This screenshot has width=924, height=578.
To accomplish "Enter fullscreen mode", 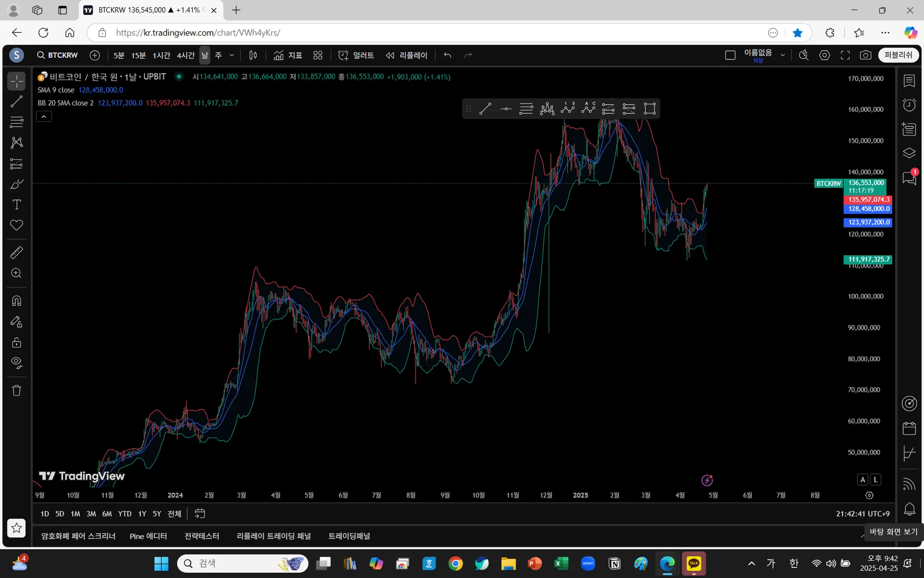I will (x=845, y=55).
